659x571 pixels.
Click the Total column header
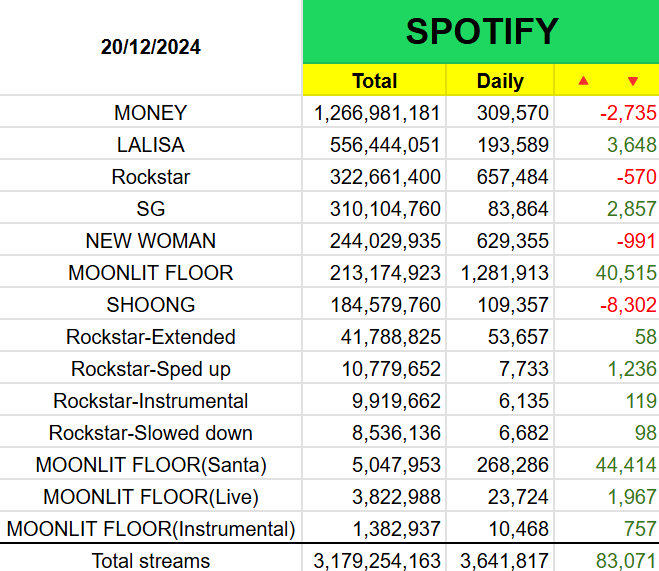[374, 80]
